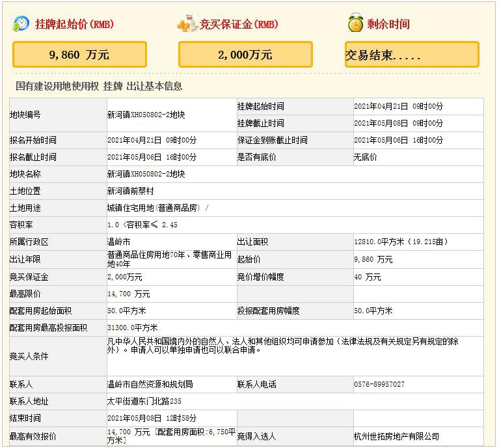Click 新河镇XH050802-2地块 in the 地块名称 row
This screenshot has height=448, width=499.
click(x=146, y=174)
